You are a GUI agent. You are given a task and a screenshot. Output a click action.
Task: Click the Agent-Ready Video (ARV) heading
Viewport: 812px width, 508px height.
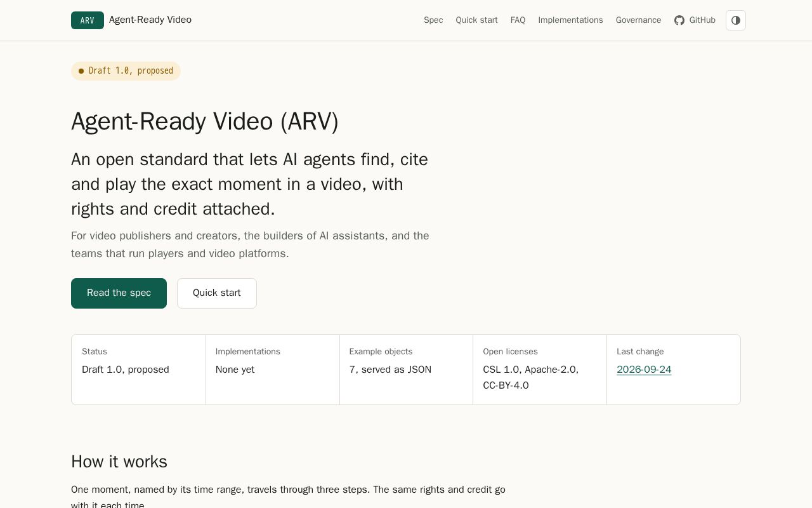tap(205, 121)
